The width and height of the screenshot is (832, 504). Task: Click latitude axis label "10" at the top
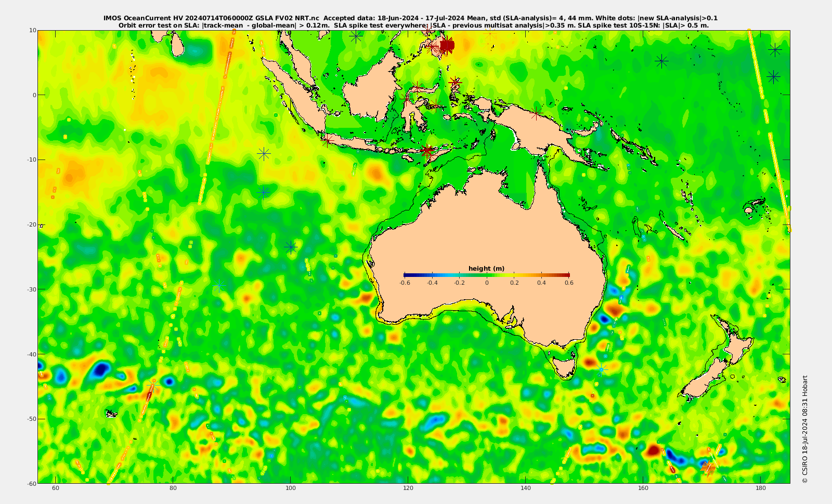point(32,30)
